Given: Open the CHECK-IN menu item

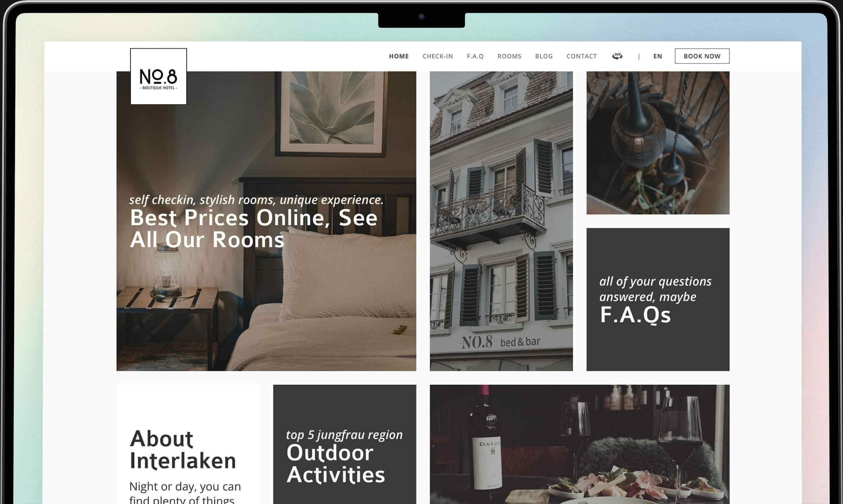Looking at the screenshot, I should (x=438, y=56).
